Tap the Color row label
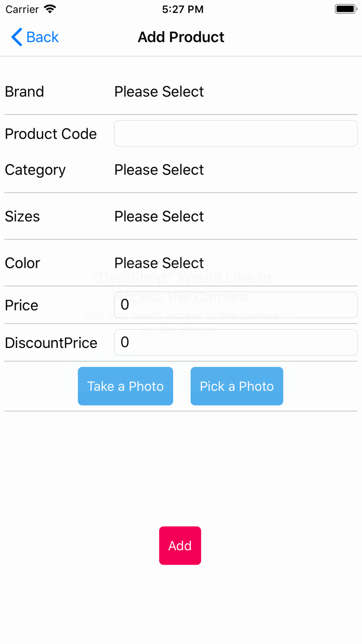 (22, 263)
